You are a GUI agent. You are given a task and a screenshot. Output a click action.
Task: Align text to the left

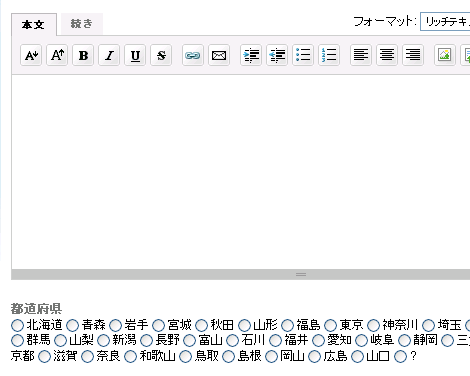361,55
